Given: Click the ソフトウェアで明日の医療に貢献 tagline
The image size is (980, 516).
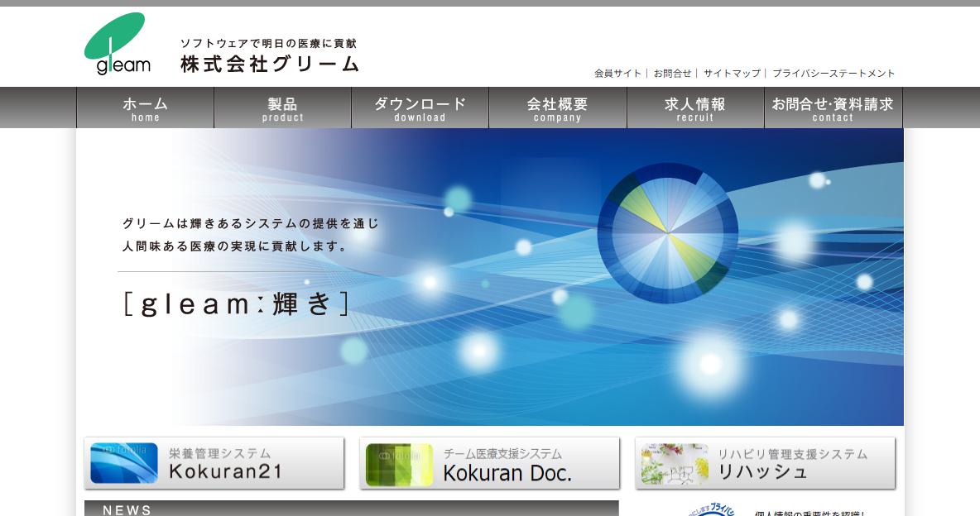Looking at the screenshot, I should [x=269, y=43].
